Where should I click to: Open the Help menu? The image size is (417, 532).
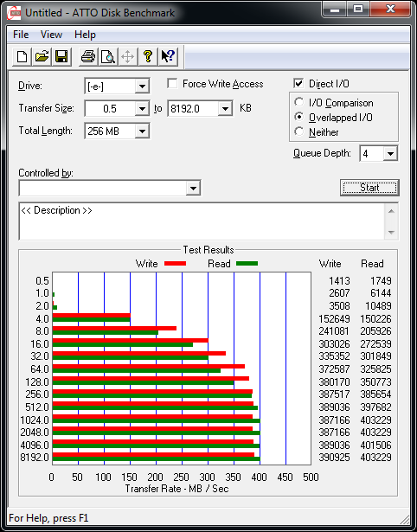coord(85,35)
